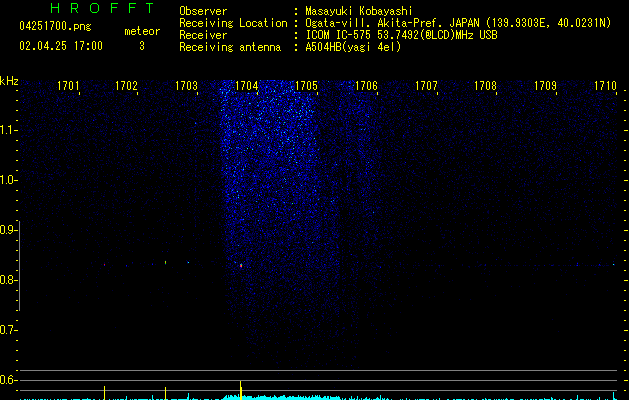The image size is (629, 400).
Task: Click the HROFFT title text
Action: (x=103, y=8)
